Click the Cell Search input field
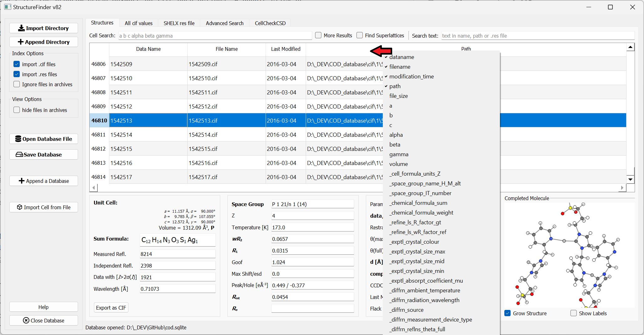Image resolution: width=644 pixels, height=335 pixels. pos(215,36)
